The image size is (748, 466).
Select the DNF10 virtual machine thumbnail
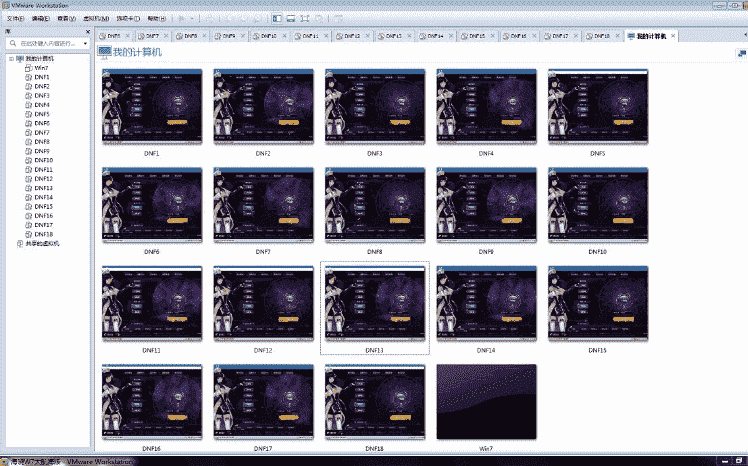pyautogui.click(x=598, y=205)
